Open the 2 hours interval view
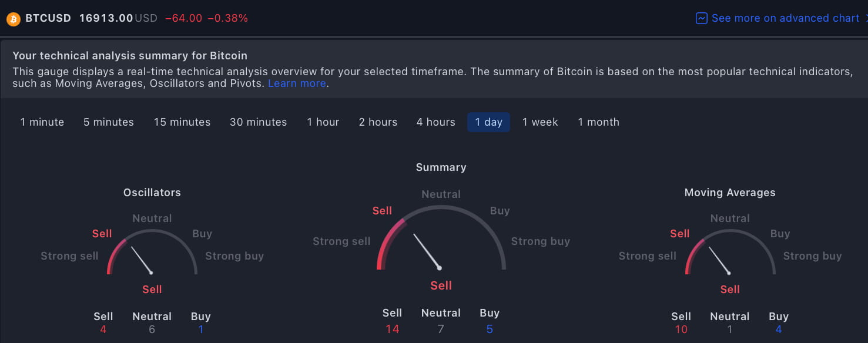 click(378, 122)
